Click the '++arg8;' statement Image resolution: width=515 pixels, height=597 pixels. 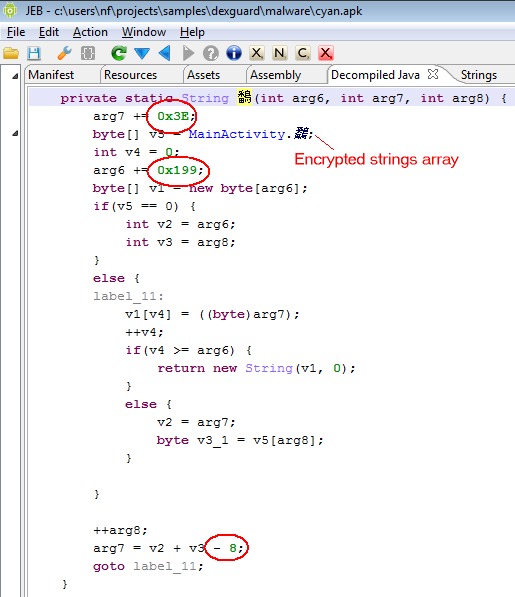120,530
